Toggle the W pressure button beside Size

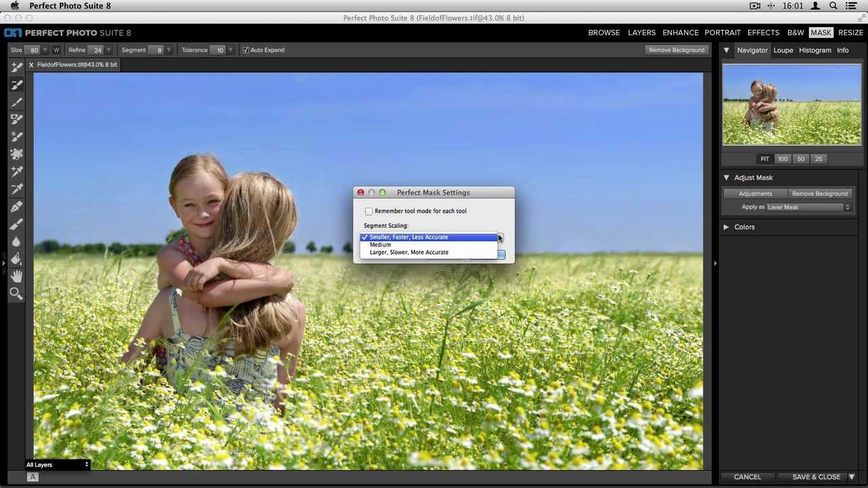(x=56, y=50)
